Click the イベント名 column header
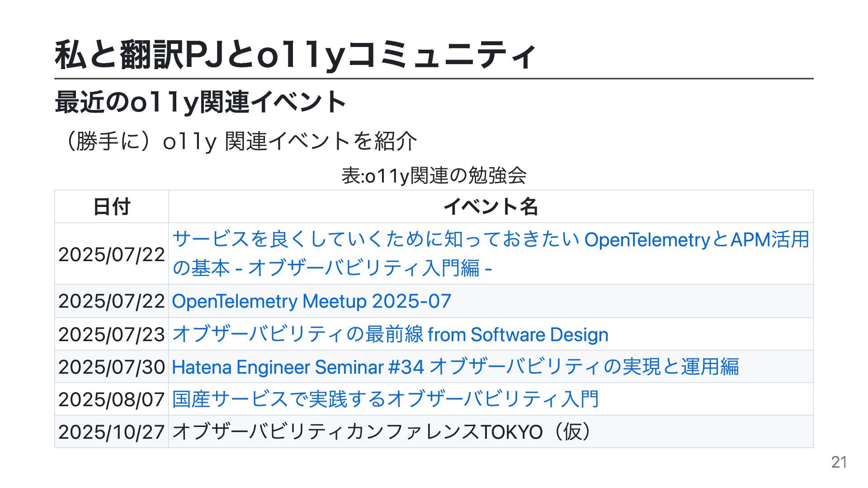The image size is (868, 488). [491, 206]
